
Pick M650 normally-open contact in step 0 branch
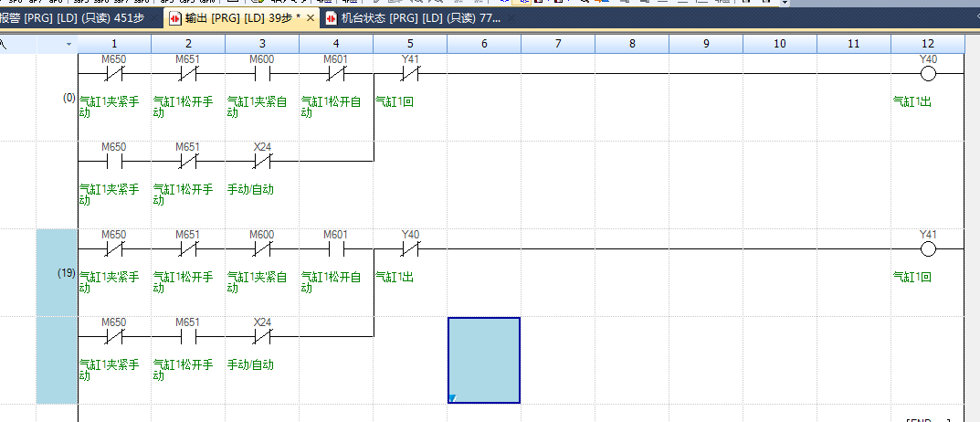(114, 161)
